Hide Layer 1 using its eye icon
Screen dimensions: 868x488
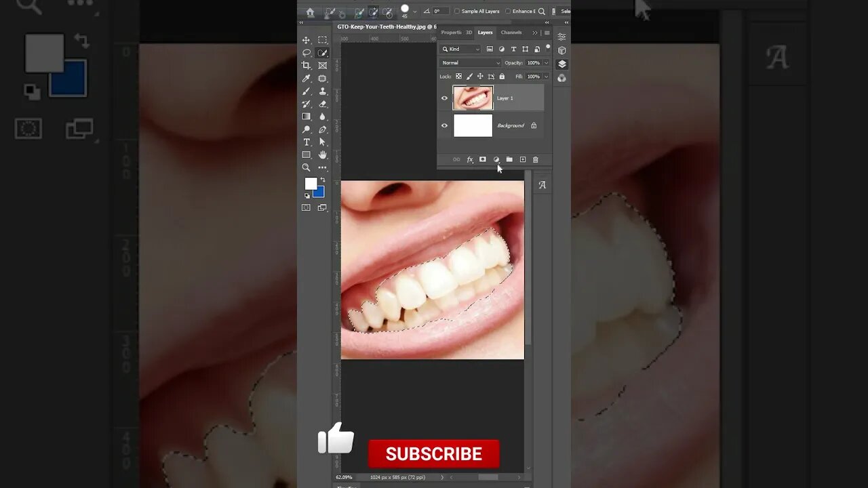(445, 98)
